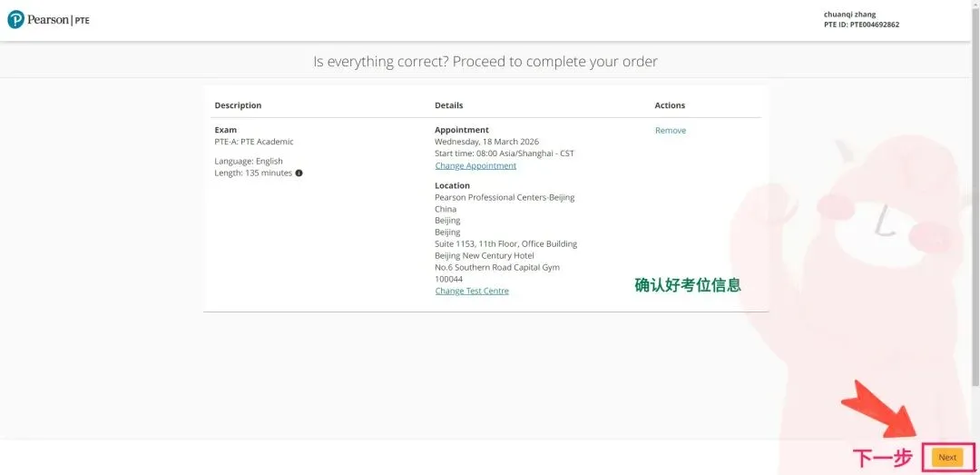
Task: Click the Appointment section label
Action: (x=462, y=130)
